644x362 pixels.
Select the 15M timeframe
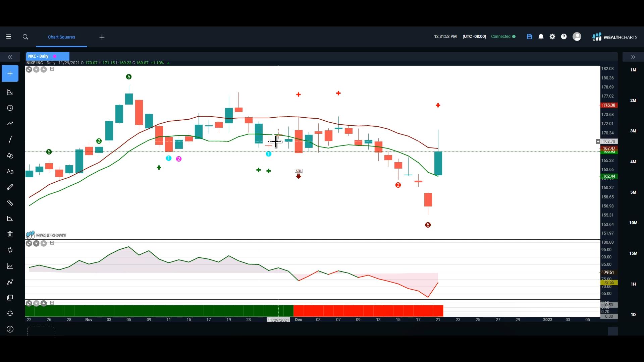pos(633,253)
